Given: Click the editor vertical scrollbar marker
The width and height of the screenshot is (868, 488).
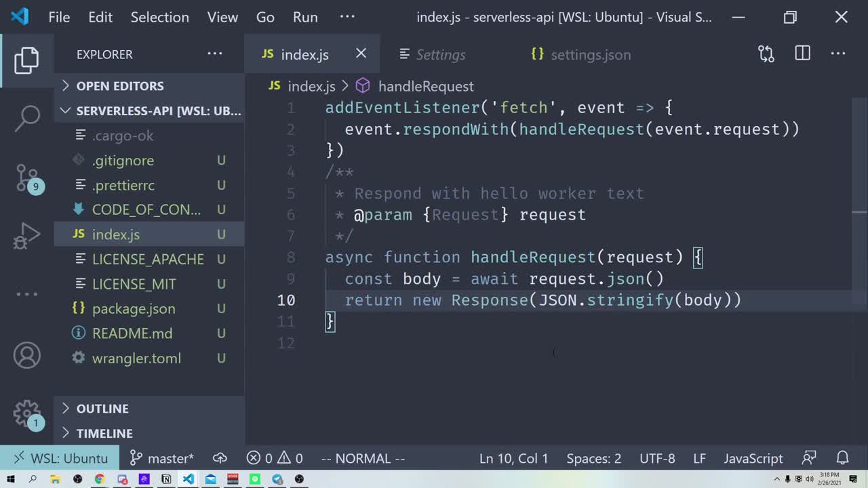Looking at the screenshot, I should coord(859,213).
